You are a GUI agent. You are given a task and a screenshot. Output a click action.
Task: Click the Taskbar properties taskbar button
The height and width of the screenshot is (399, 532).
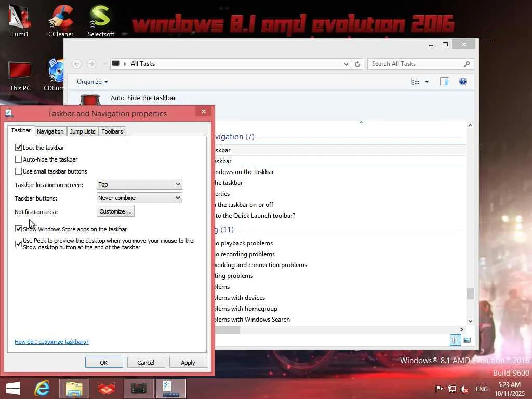pos(171,389)
